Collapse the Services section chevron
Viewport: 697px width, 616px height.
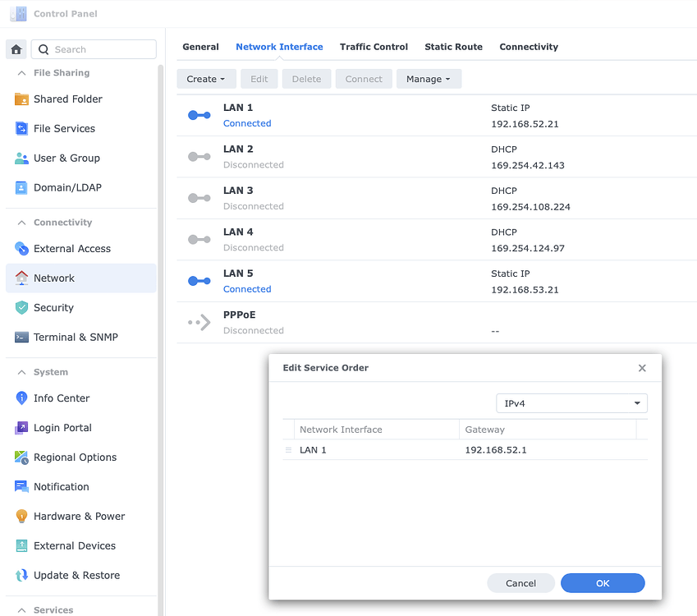21,609
